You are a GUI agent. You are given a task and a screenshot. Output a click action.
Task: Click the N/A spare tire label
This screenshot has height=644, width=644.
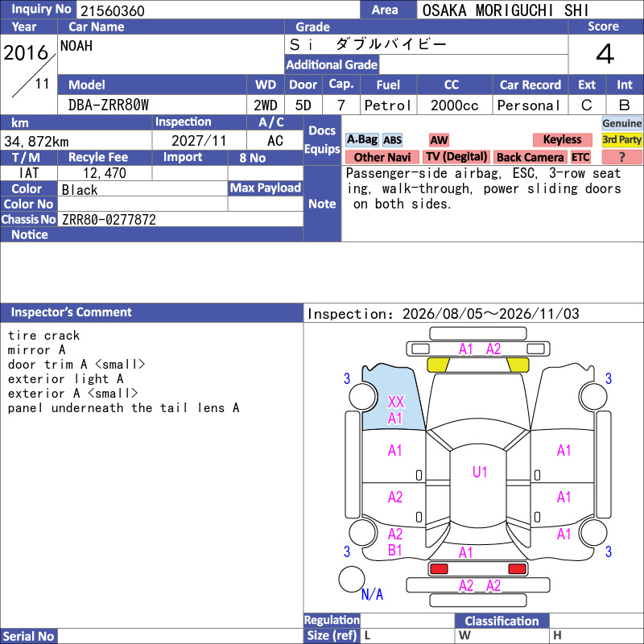[372, 594]
